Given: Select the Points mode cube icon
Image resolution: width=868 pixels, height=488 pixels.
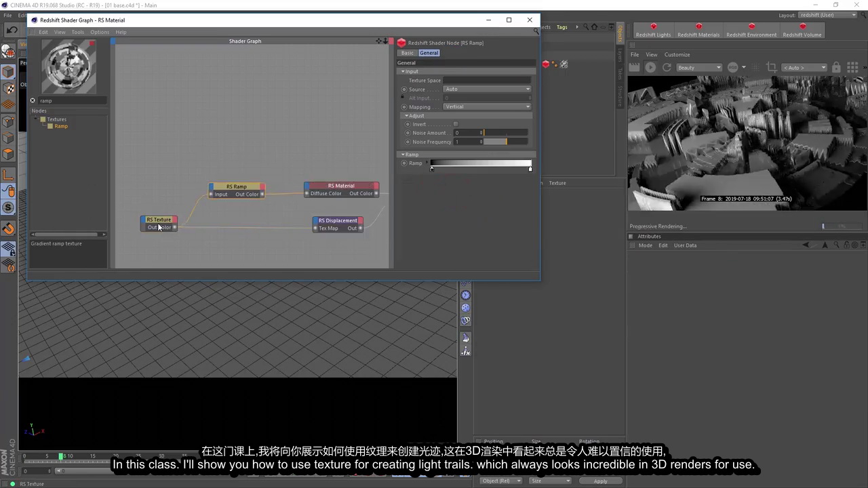Looking at the screenshot, I should pos(8,122).
